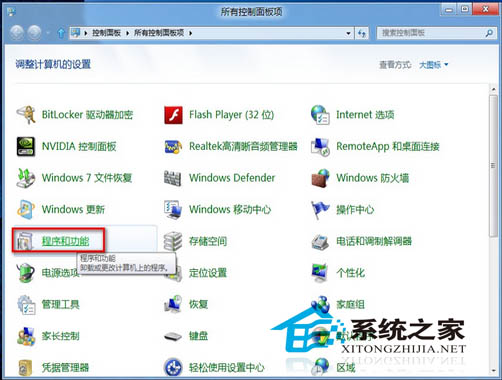Open the 定位设置 link
Image resolution: width=502 pixels, height=380 pixels.
208,273
